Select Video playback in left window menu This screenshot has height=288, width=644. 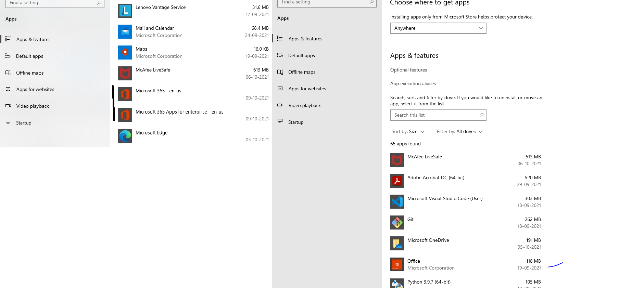(33, 106)
